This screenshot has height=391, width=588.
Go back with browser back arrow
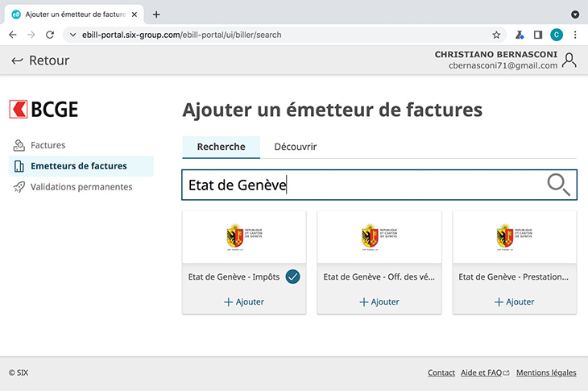[x=13, y=35]
